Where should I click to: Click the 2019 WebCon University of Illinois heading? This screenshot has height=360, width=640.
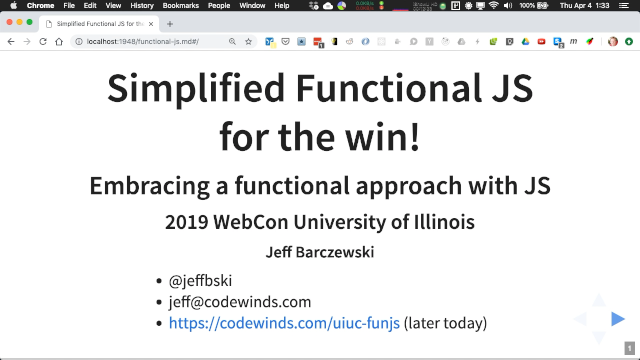point(320,222)
